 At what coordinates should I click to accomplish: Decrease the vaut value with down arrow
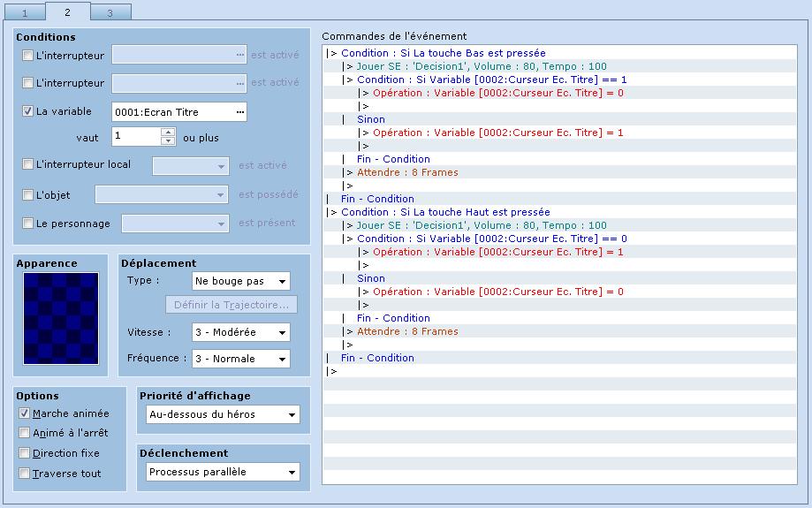click(x=168, y=140)
